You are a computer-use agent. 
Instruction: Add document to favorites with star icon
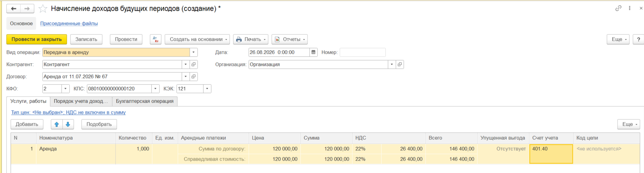click(43, 8)
